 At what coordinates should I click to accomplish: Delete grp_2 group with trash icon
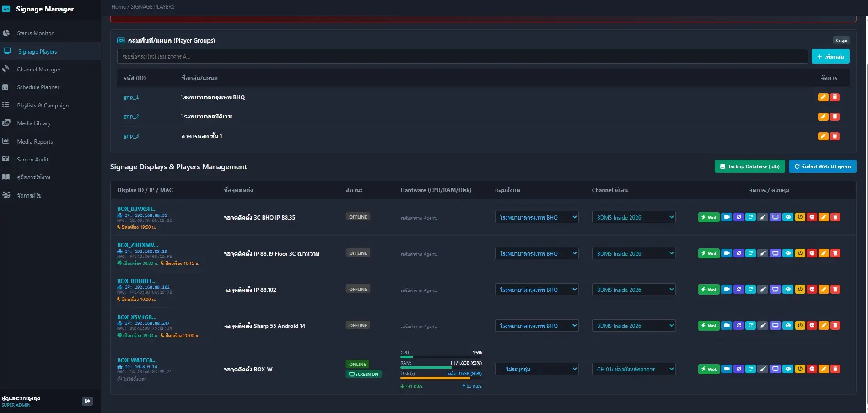pyautogui.click(x=835, y=117)
